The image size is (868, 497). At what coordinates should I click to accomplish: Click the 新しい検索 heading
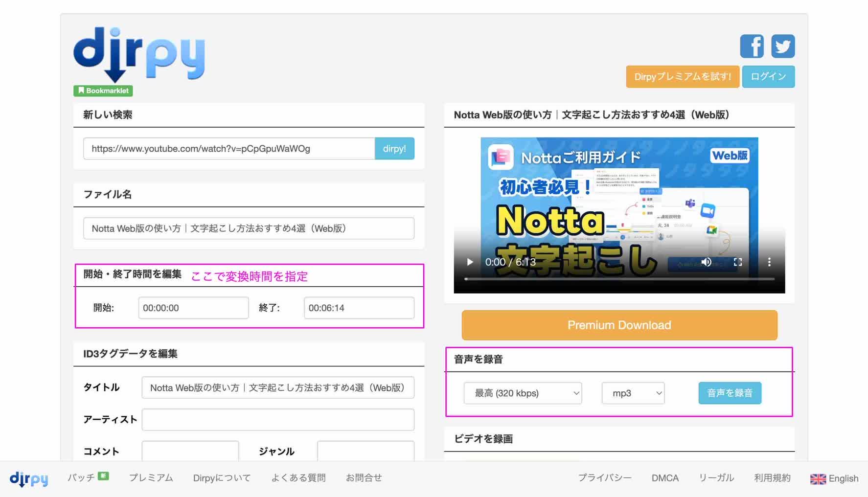pyautogui.click(x=108, y=115)
